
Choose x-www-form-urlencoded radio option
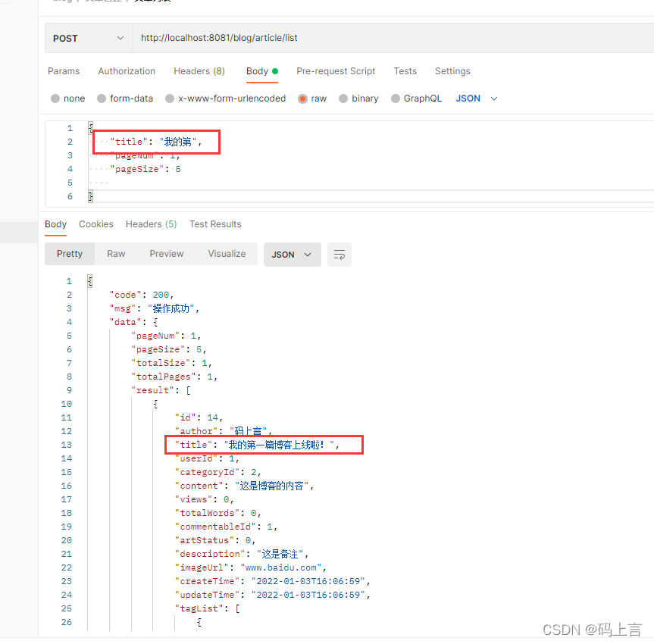coord(170,98)
